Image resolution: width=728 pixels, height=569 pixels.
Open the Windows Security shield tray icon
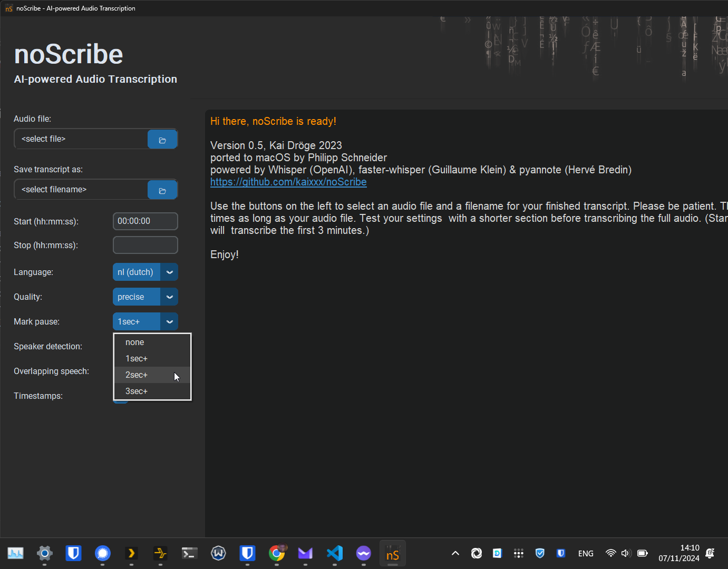coord(540,553)
